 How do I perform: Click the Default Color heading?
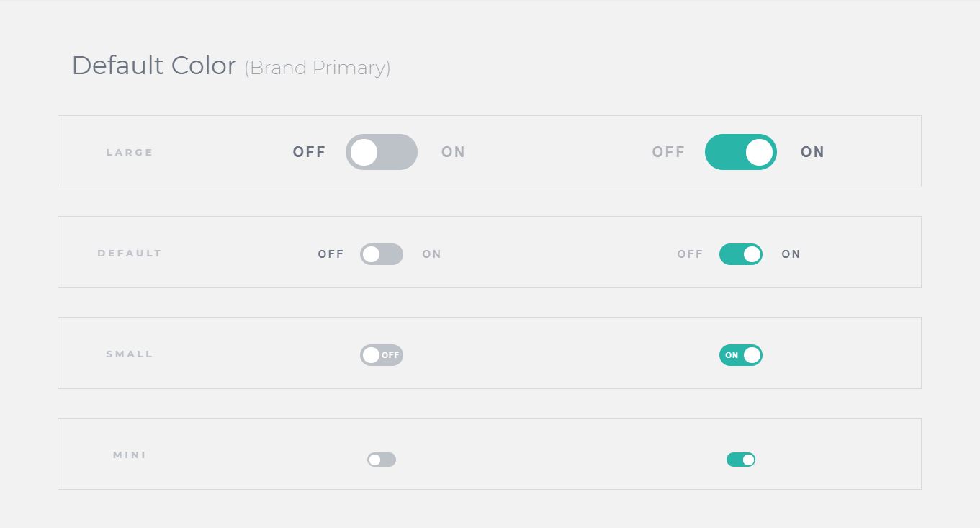tap(153, 66)
